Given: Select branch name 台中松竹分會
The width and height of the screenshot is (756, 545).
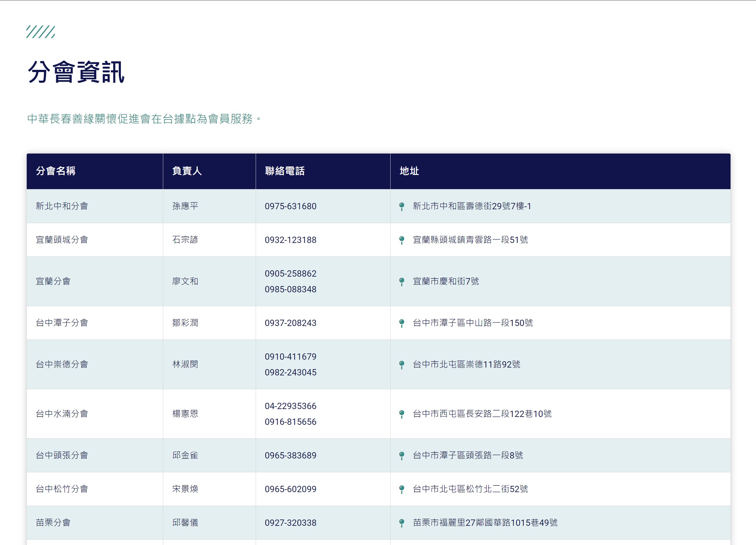Looking at the screenshot, I should (x=62, y=489).
